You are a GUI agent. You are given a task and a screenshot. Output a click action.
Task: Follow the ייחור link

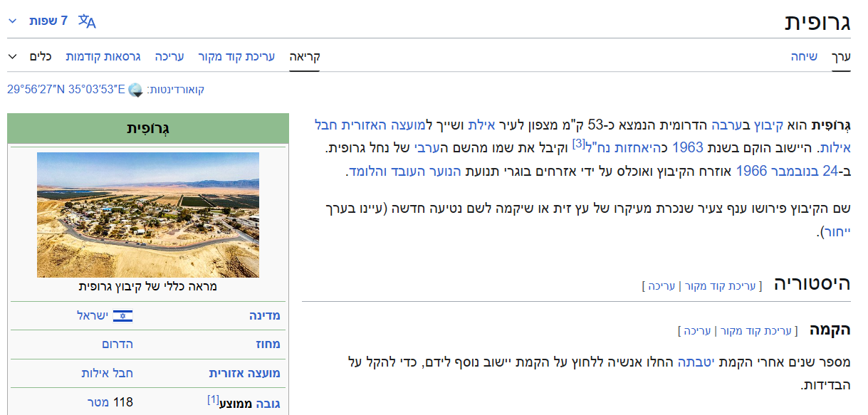pyautogui.click(x=838, y=231)
